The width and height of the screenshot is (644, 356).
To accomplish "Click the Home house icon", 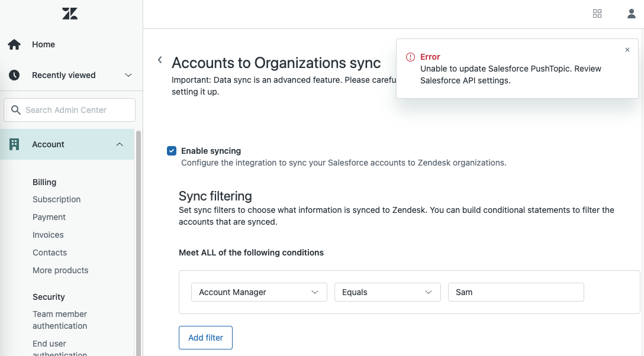I will tap(14, 44).
